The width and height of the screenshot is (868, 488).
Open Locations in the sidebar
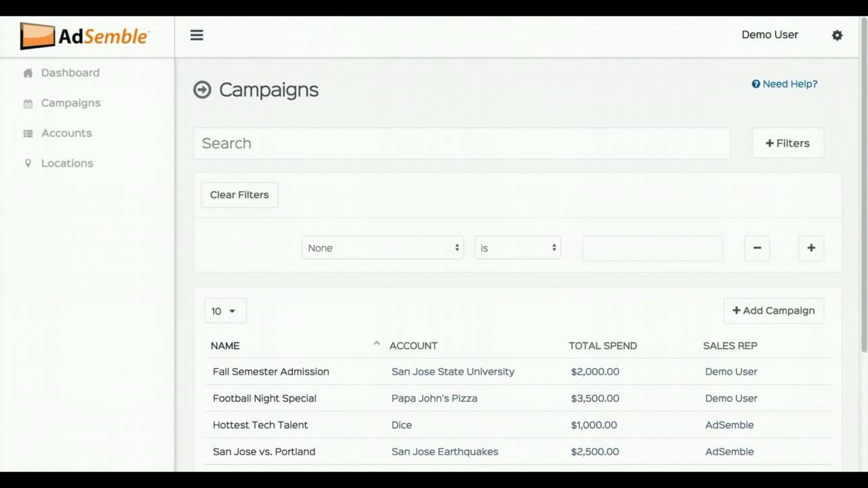(x=67, y=163)
